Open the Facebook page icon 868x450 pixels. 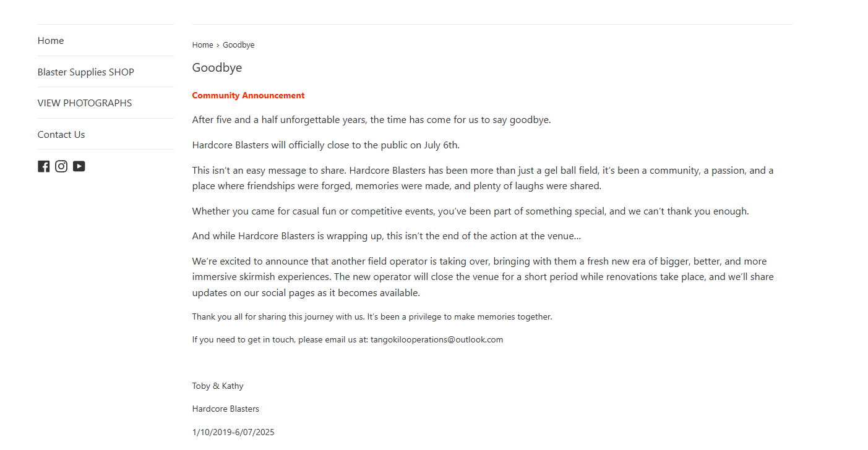pos(43,166)
